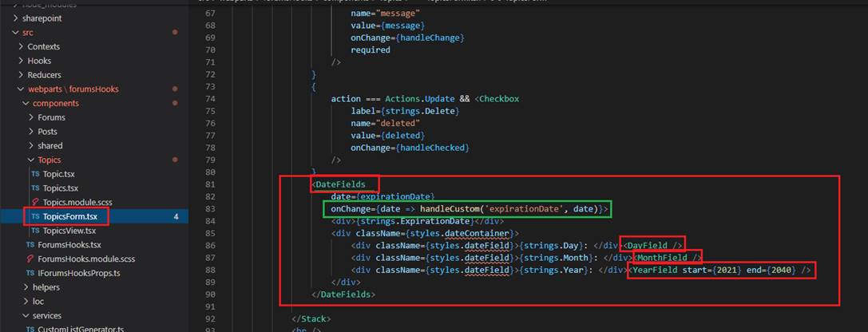Collapse the src folder

27,32
